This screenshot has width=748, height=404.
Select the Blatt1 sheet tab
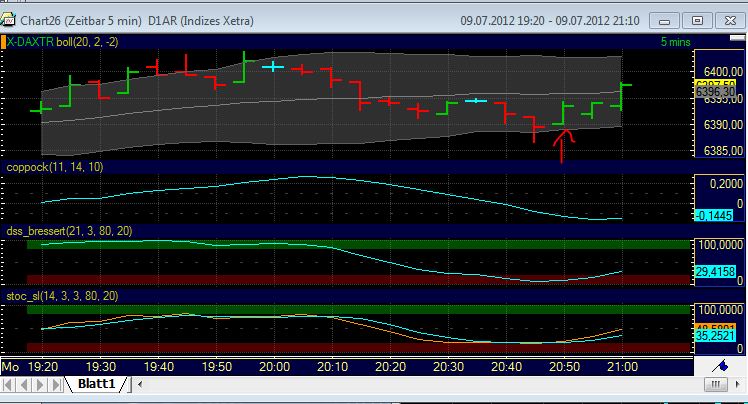point(96,384)
